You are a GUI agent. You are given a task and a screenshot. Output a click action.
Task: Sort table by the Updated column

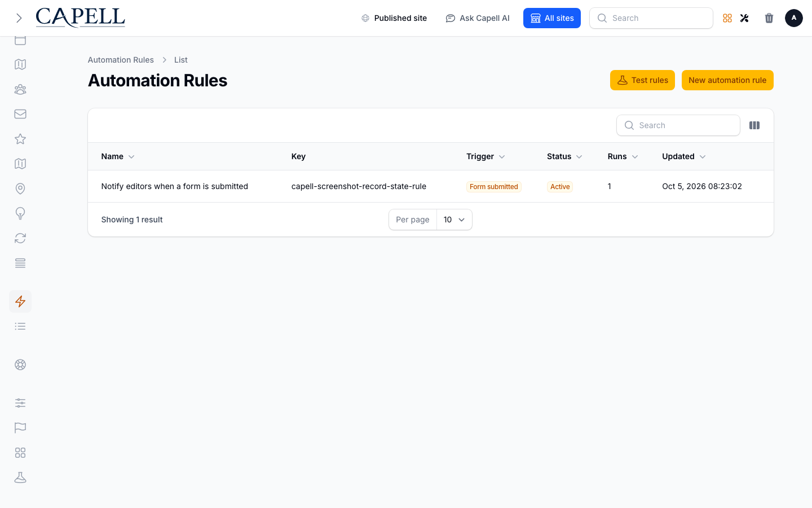coord(684,156)
